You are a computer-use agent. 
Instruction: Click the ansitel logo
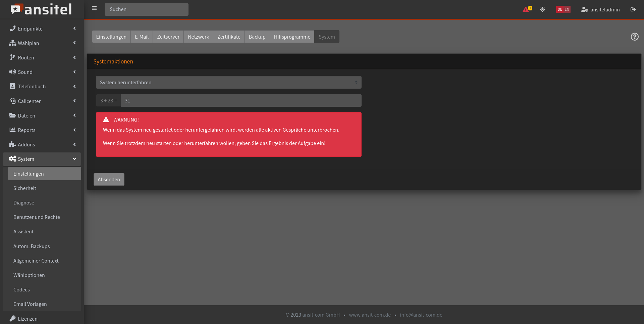tap(42, 9)
